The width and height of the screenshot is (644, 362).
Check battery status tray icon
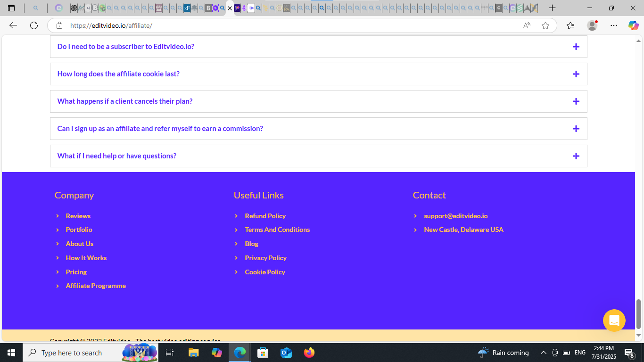pyautogui.click(x=566, y=353)
